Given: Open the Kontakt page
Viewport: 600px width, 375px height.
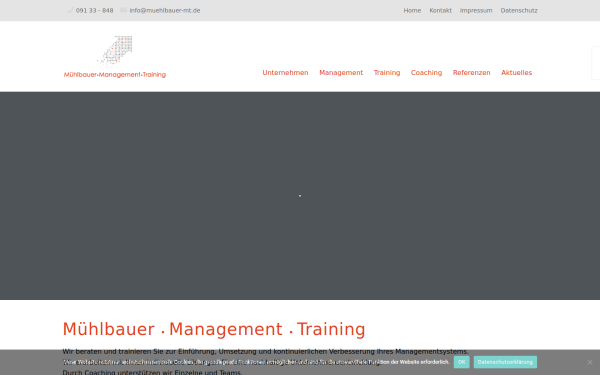Looking at the screenshot, I should coord(440,10).
